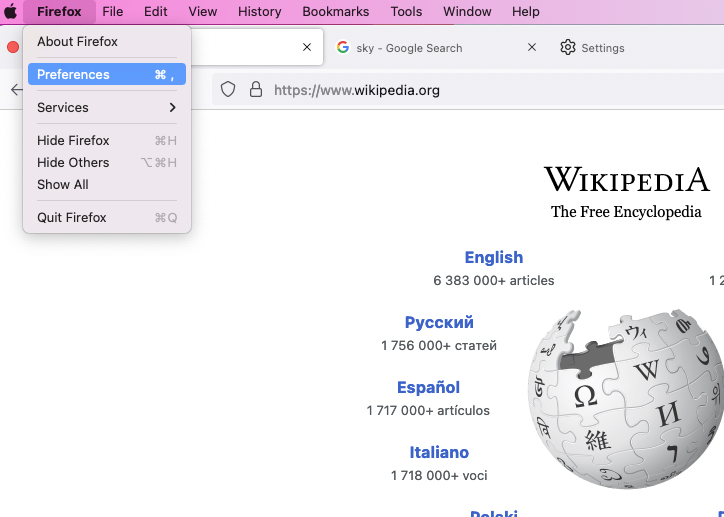This screenshot has width=724, height=517.
Task: Click "The Free Encyclopedia" text
Action: (x=626, y=212)
